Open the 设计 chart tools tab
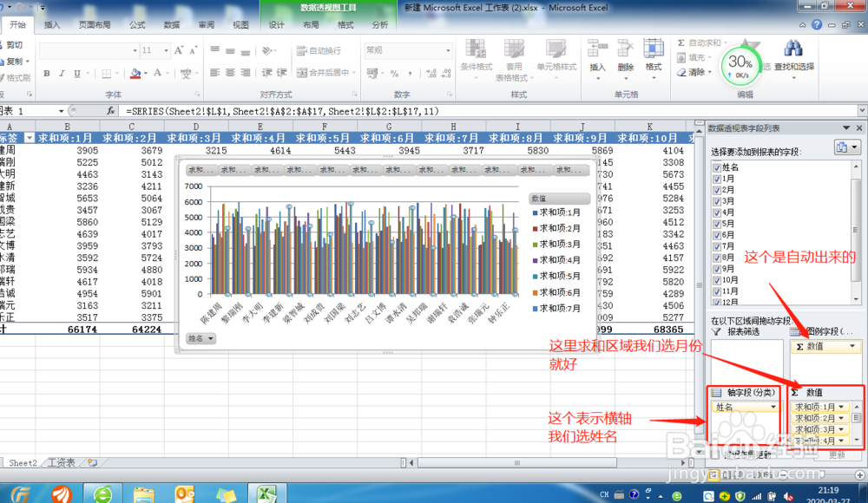This screenshot has height=503, width=868. tap(276, 25)
